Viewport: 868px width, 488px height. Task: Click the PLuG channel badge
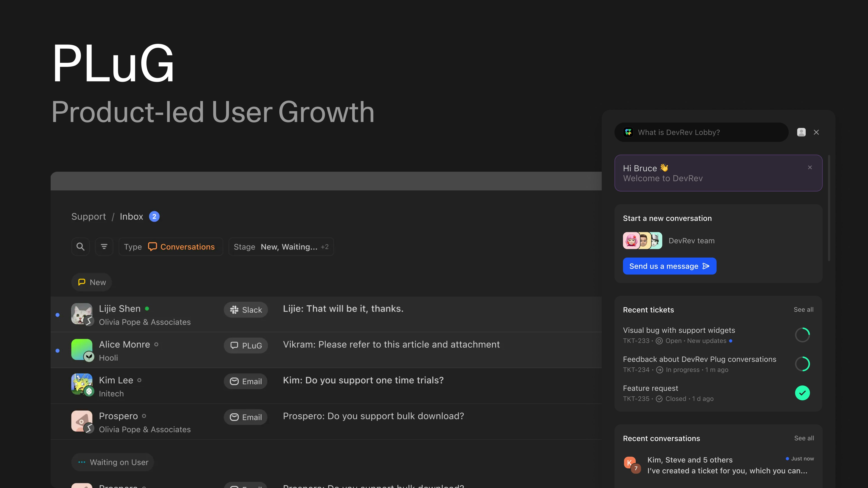(246, 345)
